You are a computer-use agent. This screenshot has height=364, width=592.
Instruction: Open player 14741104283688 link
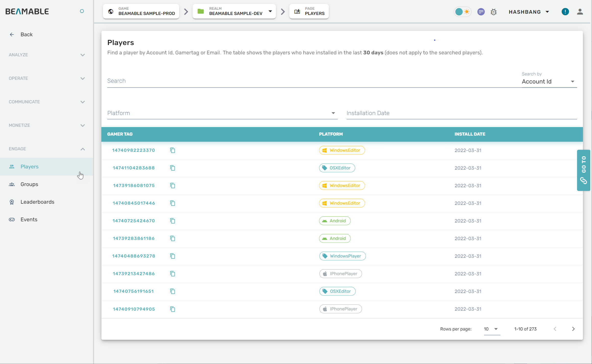(133, 168)
